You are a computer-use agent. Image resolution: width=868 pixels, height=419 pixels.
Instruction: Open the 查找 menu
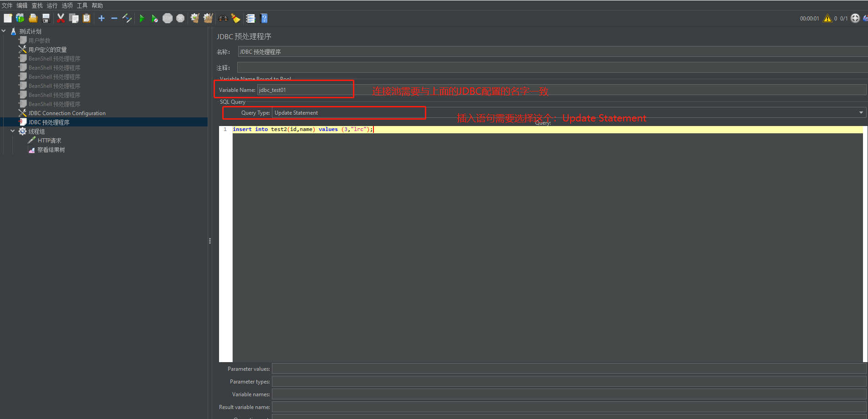point(37,5)
